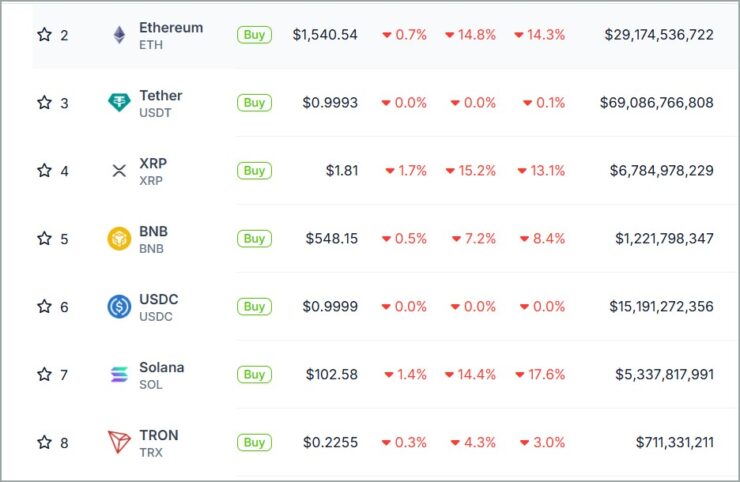The image size is (740, 482).
Task: Click Ethereum market cap $29,174,536,722
Action: pyautogui.click(x=659, y=35)
